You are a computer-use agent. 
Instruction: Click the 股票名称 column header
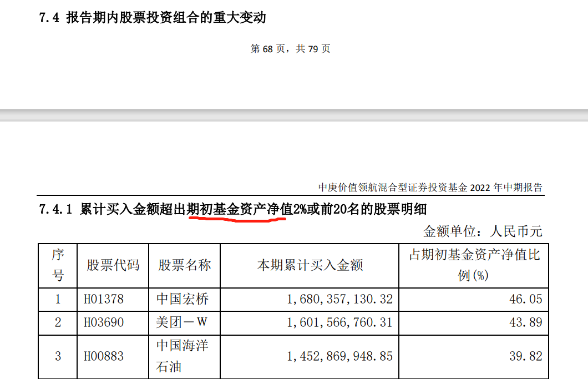pyautogui.click(x=185, y=265)
